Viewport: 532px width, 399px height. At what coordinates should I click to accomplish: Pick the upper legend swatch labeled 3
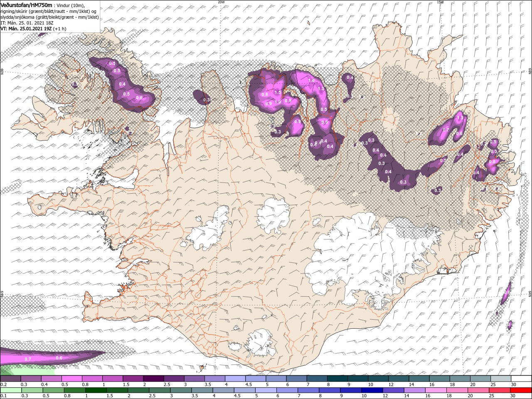click(195, 379)
